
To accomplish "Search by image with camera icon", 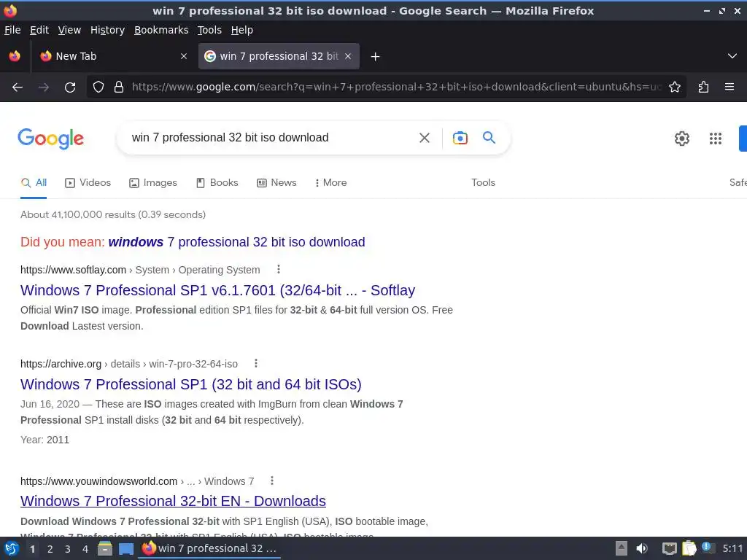I will pyautogui.click(x=460, y=138).
